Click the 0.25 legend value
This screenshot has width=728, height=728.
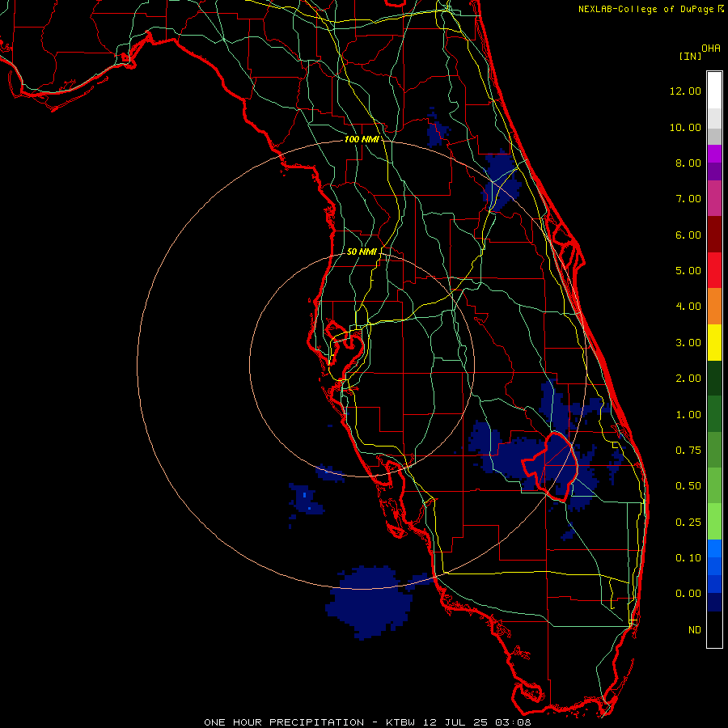688,523
